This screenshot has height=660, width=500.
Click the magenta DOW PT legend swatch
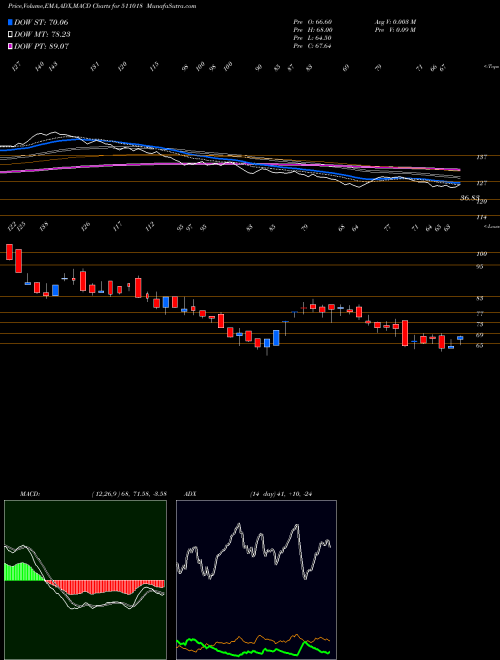pos(11,47)
